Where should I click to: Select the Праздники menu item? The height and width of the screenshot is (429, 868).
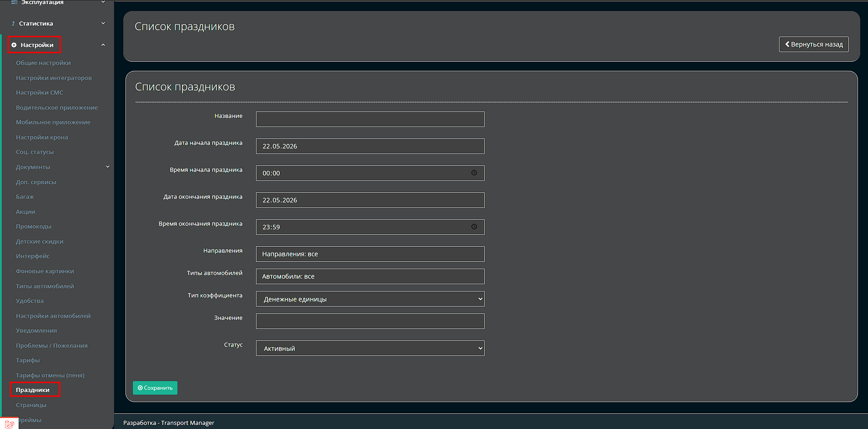[x=33, y=390]
